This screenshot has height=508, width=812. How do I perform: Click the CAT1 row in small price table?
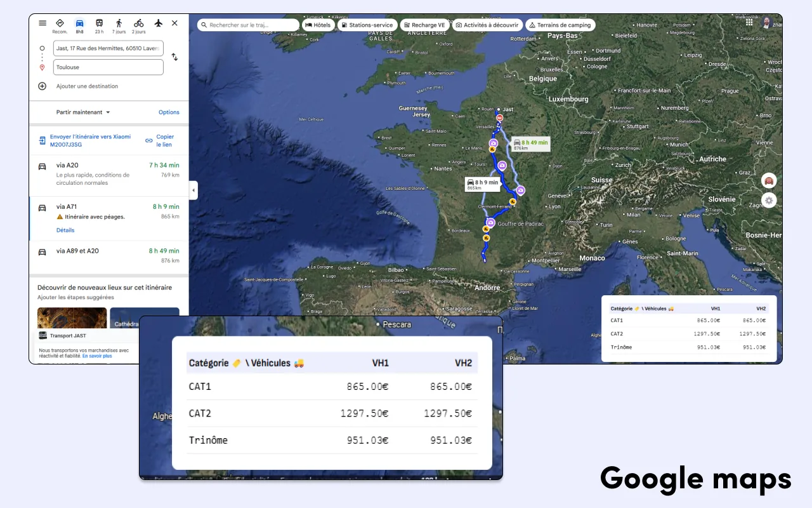[x=689, y=321]
